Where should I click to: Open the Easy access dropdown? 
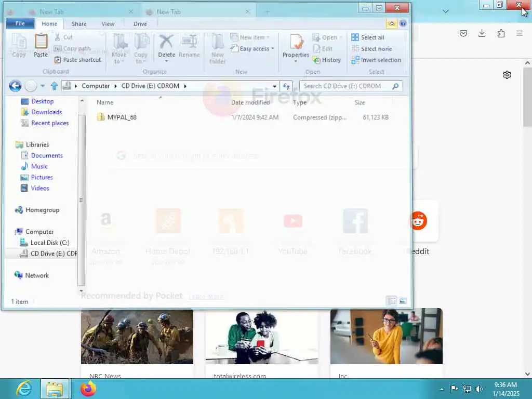[x=252, y=48]
